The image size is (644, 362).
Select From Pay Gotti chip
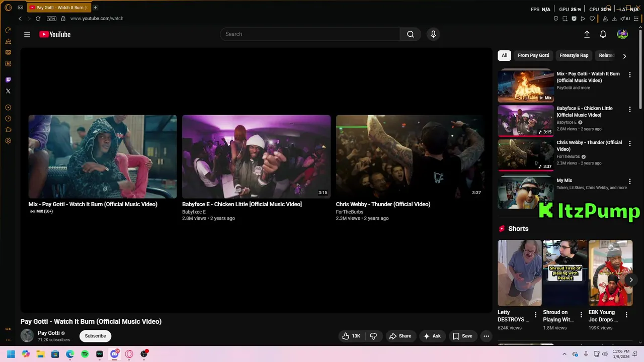coord(533,55)
